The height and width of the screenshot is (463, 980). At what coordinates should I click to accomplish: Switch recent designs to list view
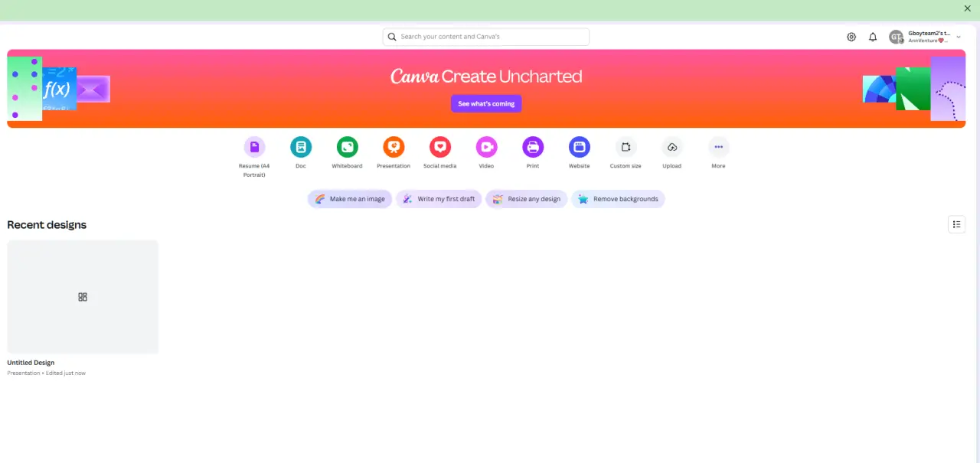[956, 224]
